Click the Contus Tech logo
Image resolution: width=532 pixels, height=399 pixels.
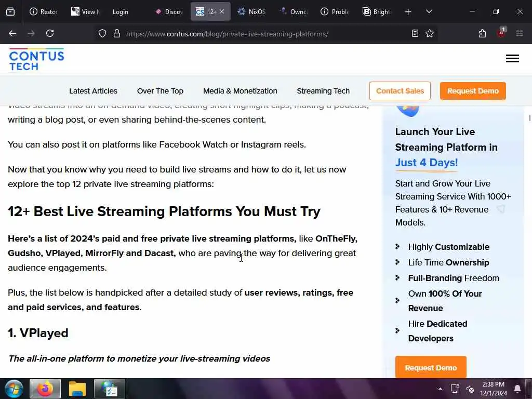click(37, 60)
